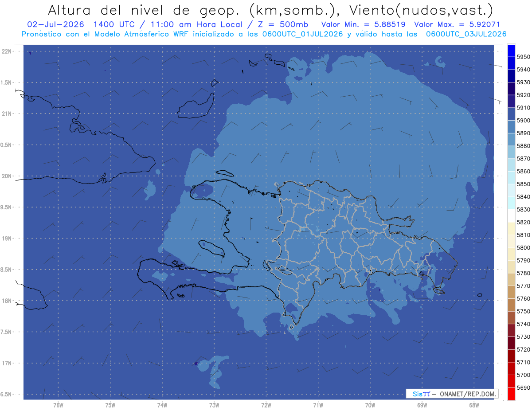This screenshot has height=411, width=532.
Task: Click the tan legend swatch between 5770 and 5780
Action: tap(511, 279)
